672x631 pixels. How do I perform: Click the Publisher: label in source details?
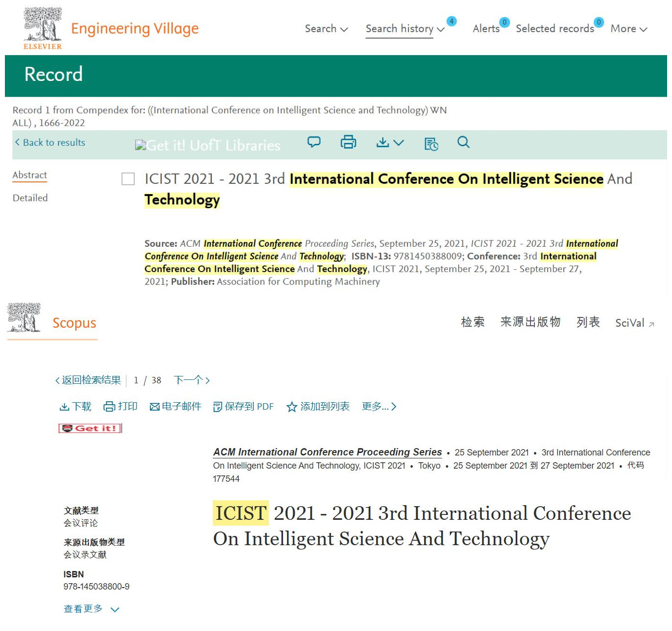193,282
